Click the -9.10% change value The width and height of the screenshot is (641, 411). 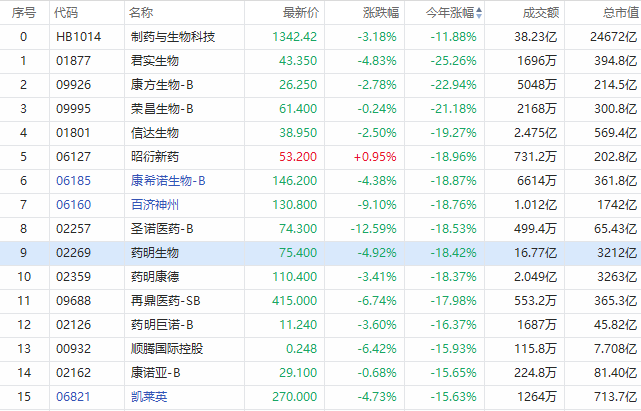click(x=377, y=204)
